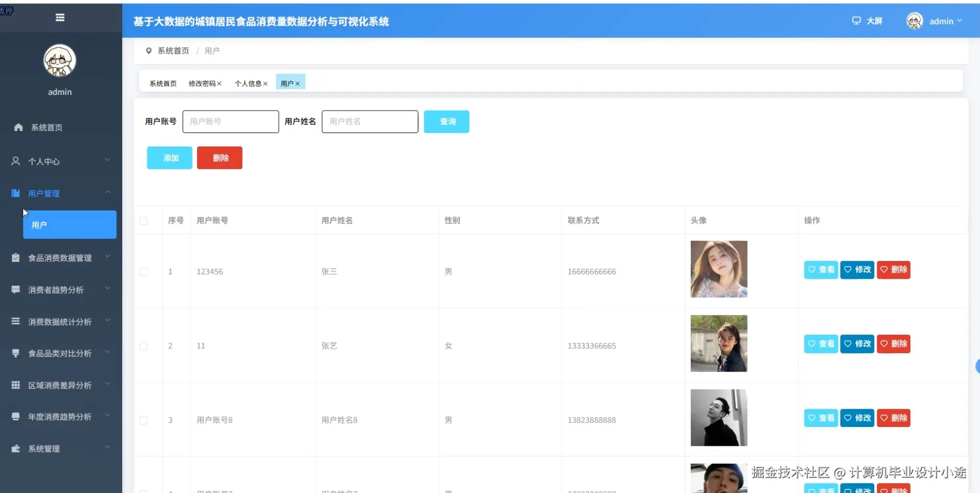
Task: Open the 大屏 big screen view
Action: [867, 21]
